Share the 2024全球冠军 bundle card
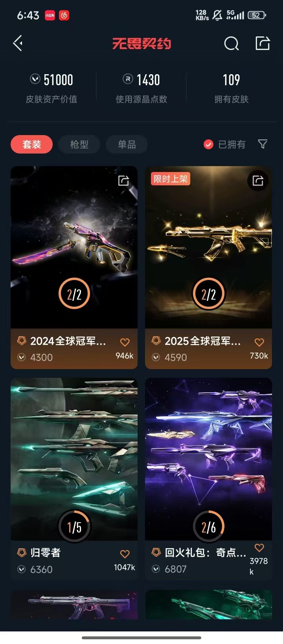 124,180
